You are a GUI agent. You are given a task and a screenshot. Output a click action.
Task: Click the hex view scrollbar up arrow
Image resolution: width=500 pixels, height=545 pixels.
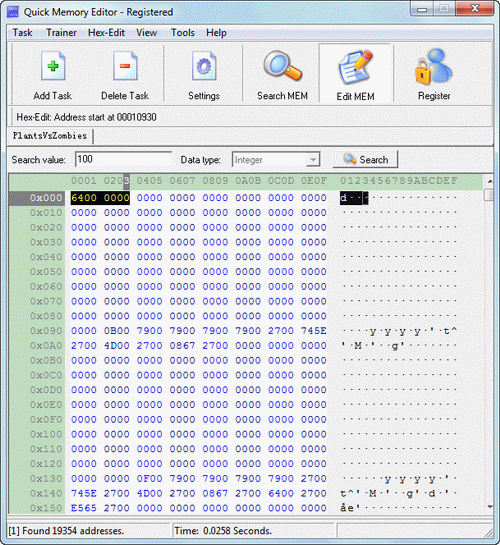489,181
